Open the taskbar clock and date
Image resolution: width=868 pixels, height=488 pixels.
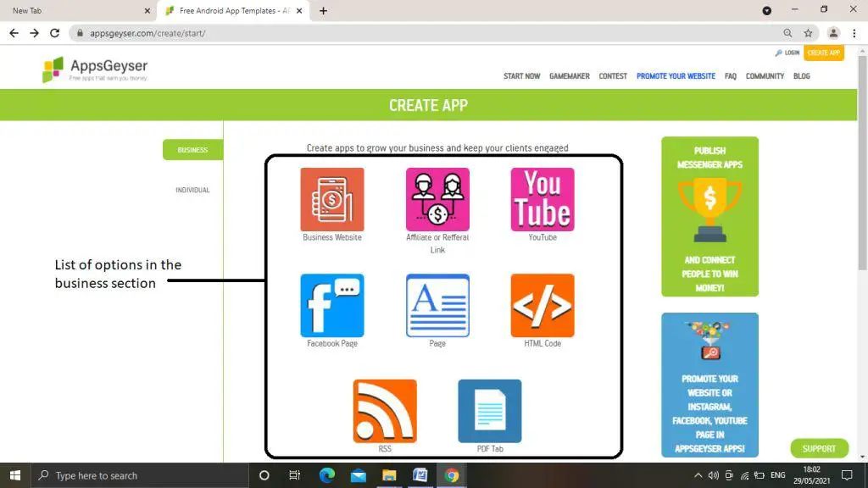[x=811, y=475]
